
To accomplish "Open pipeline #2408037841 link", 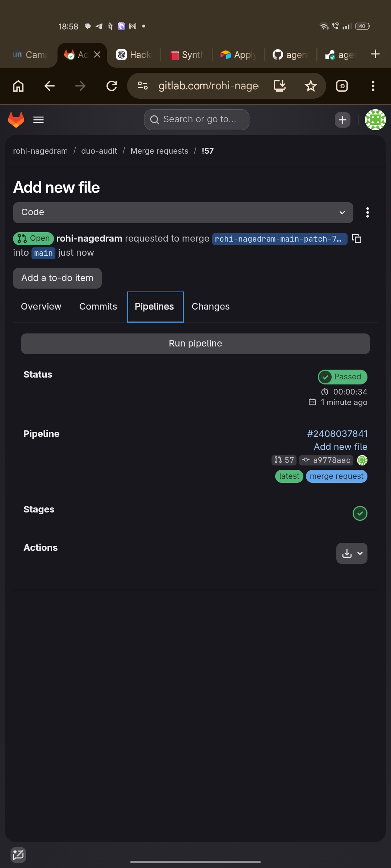I will tap(337, 434).
